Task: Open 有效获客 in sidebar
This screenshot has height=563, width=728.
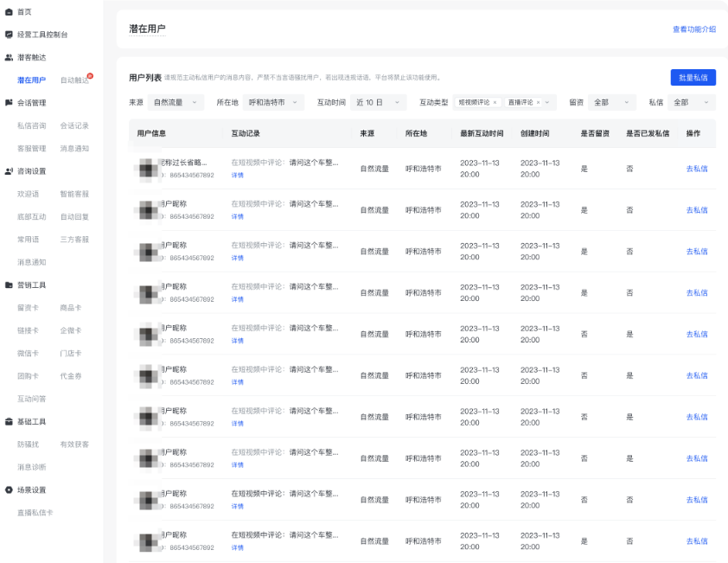Action: [74, 444]
